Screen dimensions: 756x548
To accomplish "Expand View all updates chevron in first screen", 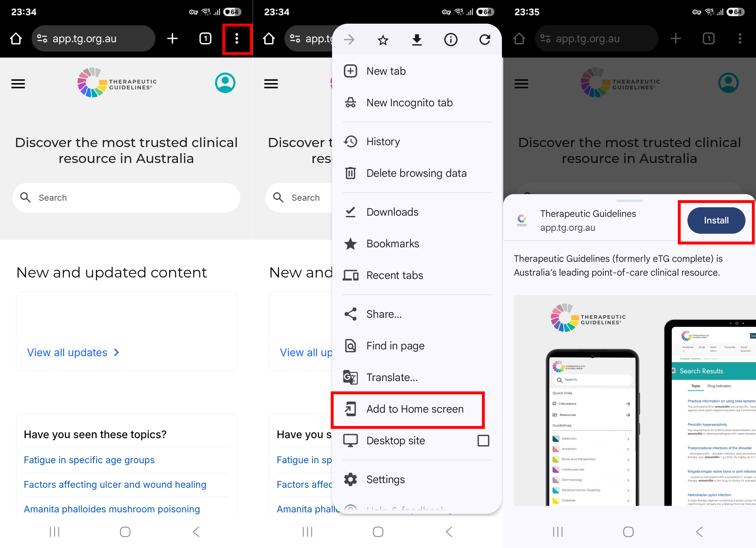I will pyautogui.click(x=116, y=353).
